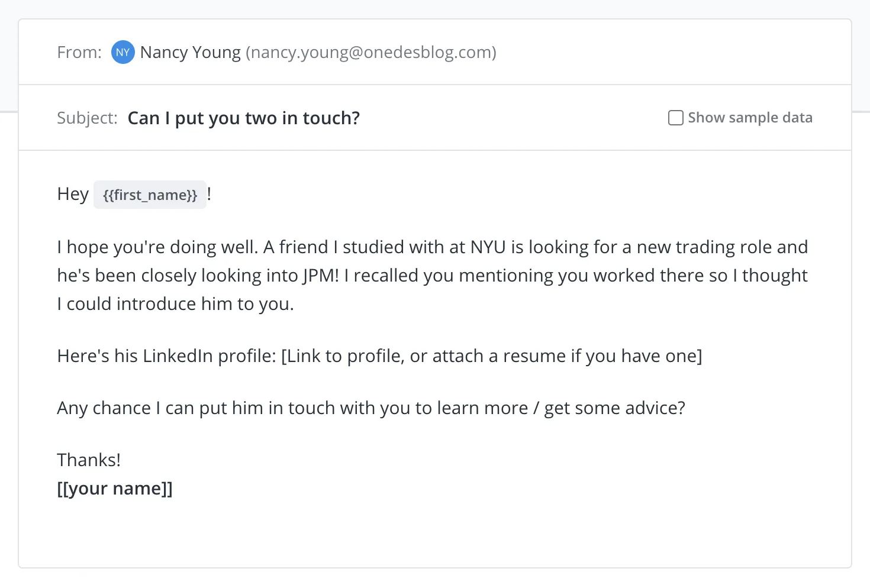The image size is (870, 588).
Task: Click the NY sender avatar icon
Action: [x=123, y=52]
